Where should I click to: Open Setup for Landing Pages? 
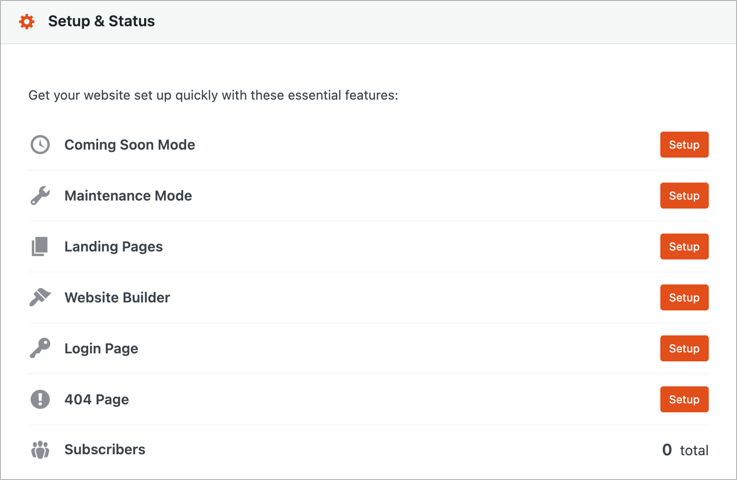[684, 247]
